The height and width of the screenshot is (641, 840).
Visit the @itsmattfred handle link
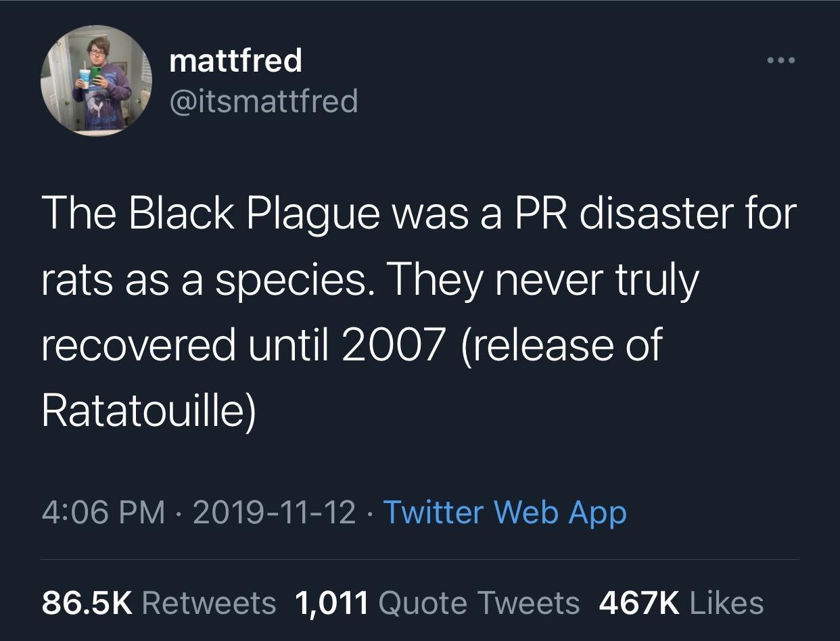pyautogui.click(x=263, y=101)
